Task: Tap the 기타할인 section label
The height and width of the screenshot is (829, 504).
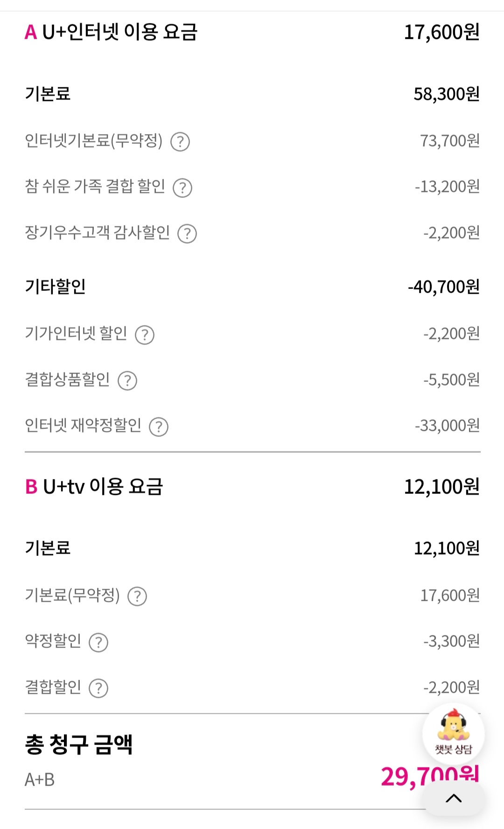Action: (x=56, y=287)
